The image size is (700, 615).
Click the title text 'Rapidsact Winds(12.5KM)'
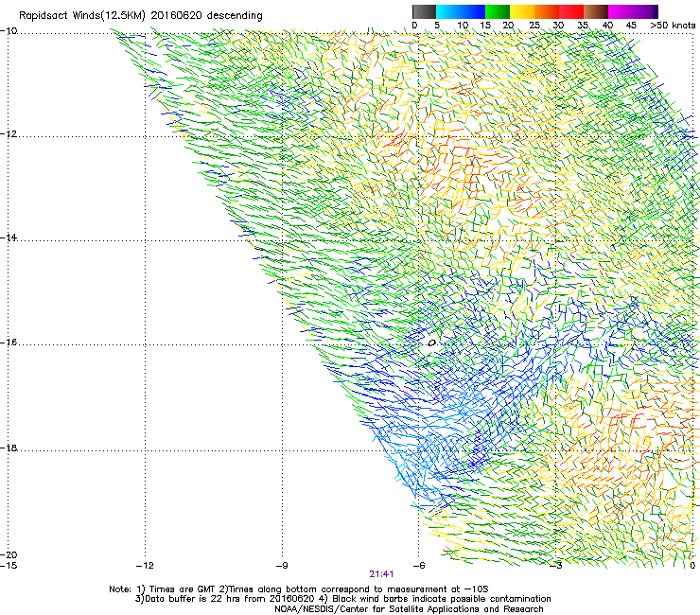tap(82, 16)
